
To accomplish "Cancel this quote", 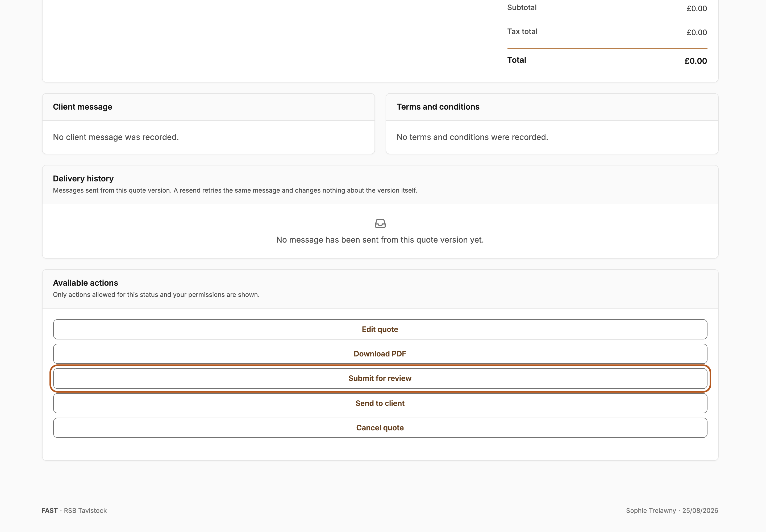I will point(380,428).
